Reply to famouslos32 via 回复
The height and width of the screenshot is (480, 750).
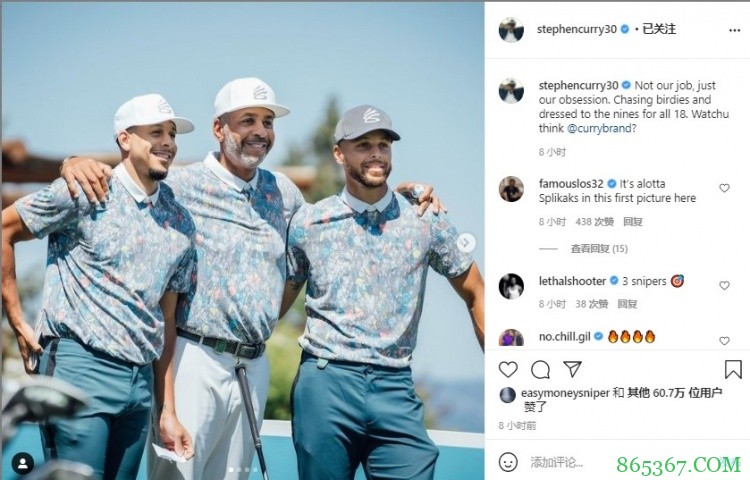pos(632,222)
